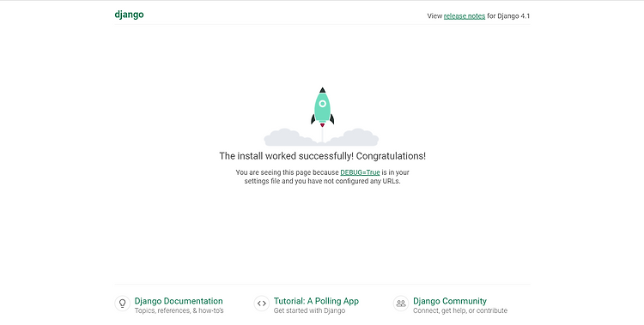Click the lightbulb documentation icon
The image size is (644, 325).
pyautogui.click(x=123, y=304)
